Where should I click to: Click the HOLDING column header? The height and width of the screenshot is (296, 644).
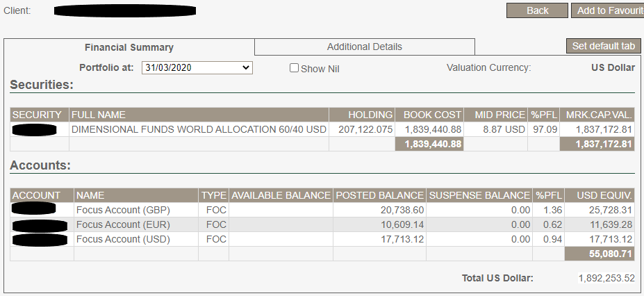click(361, 115)
